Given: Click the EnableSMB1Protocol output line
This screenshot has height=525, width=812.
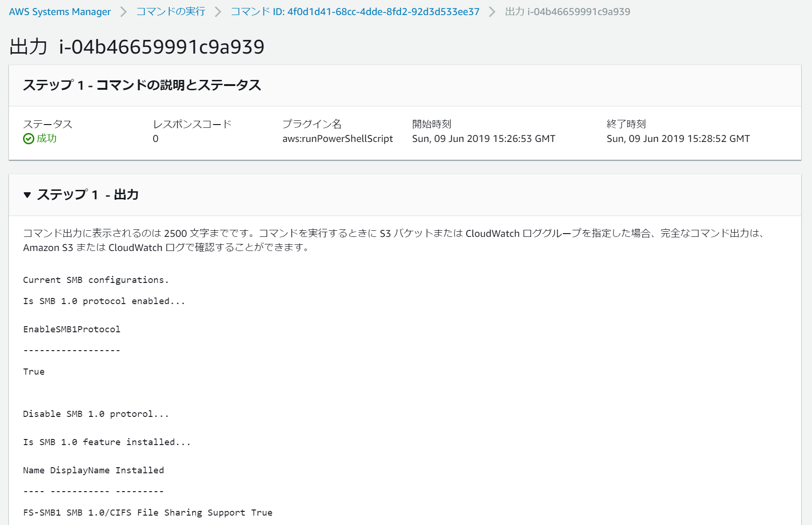Looking at the screenshot, I should tap(71, 329).
